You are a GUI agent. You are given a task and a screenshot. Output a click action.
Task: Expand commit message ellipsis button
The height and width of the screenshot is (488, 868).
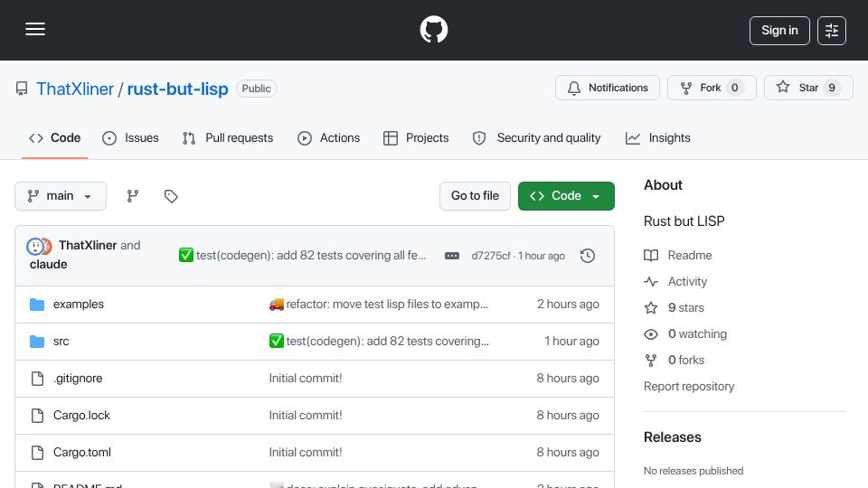coord(452,256)
